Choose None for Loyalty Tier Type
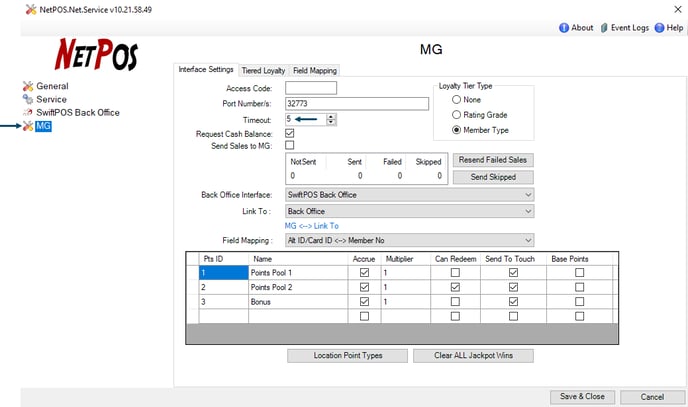 coord(457,100)
